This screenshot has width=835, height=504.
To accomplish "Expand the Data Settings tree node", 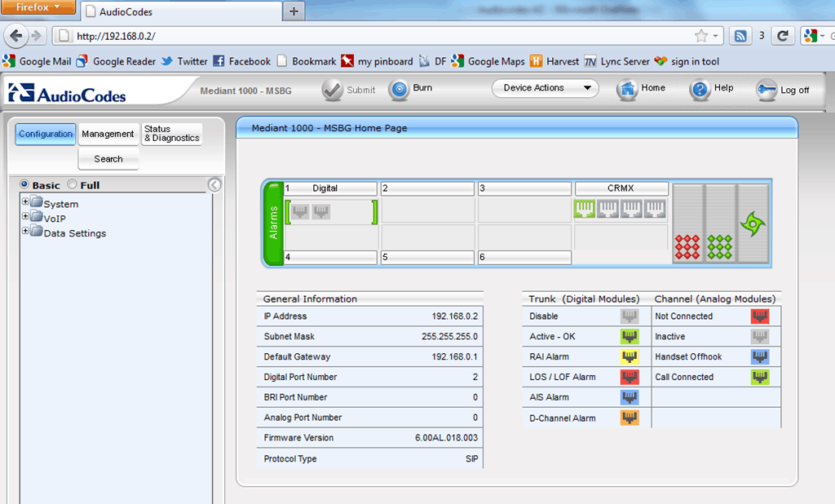I will click(x=25, y=232).
